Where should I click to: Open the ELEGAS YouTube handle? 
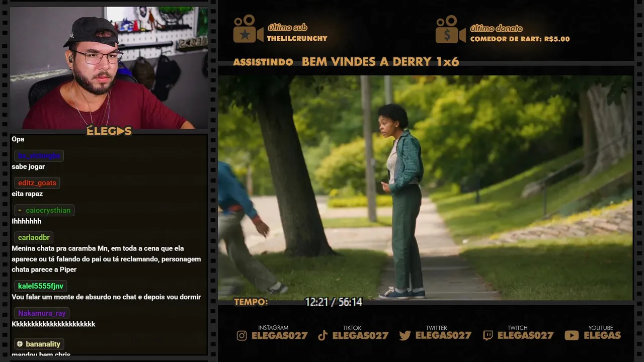point(602,335)
